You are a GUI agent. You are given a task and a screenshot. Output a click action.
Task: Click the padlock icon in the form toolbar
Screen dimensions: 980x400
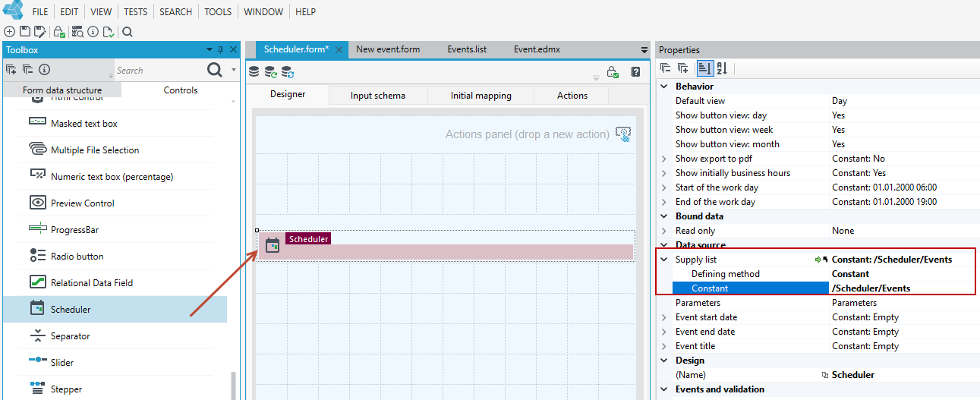tap(613, 73)
